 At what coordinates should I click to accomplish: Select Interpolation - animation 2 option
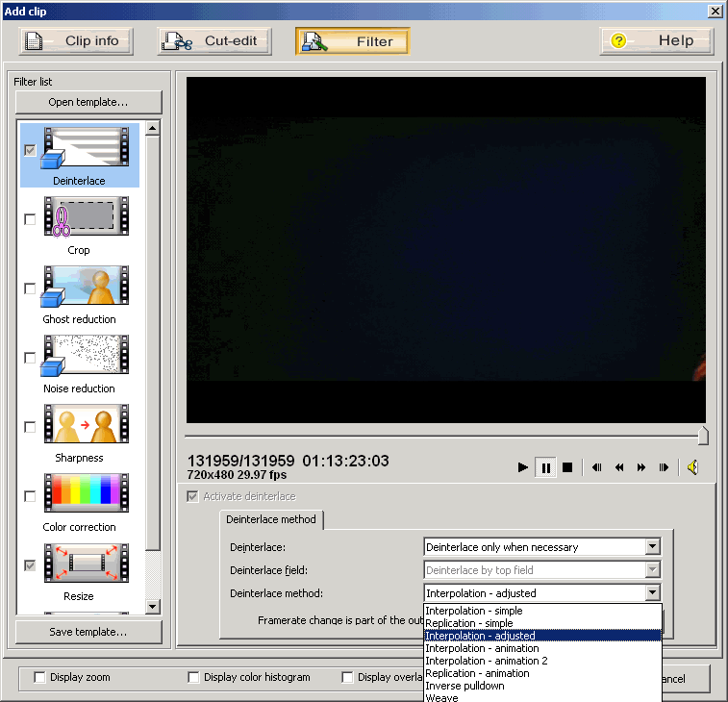[487, 661]
